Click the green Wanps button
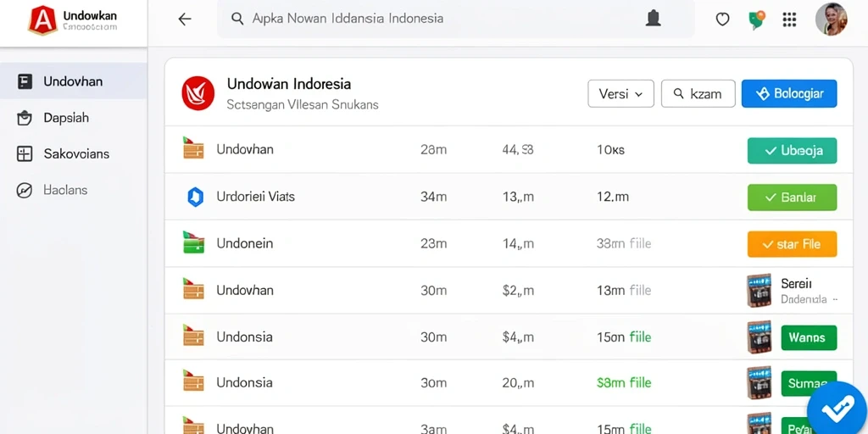Screen dimensions: 868x434 point(808,337)
